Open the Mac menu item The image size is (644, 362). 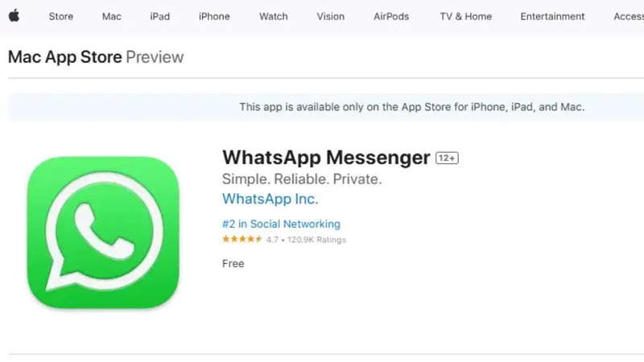[112, 16]
